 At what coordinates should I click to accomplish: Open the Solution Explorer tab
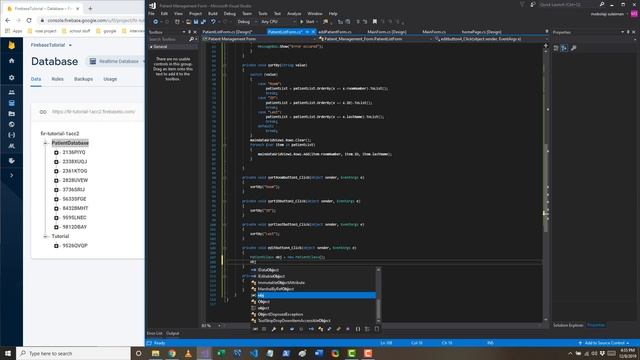[x=568, y=325]
